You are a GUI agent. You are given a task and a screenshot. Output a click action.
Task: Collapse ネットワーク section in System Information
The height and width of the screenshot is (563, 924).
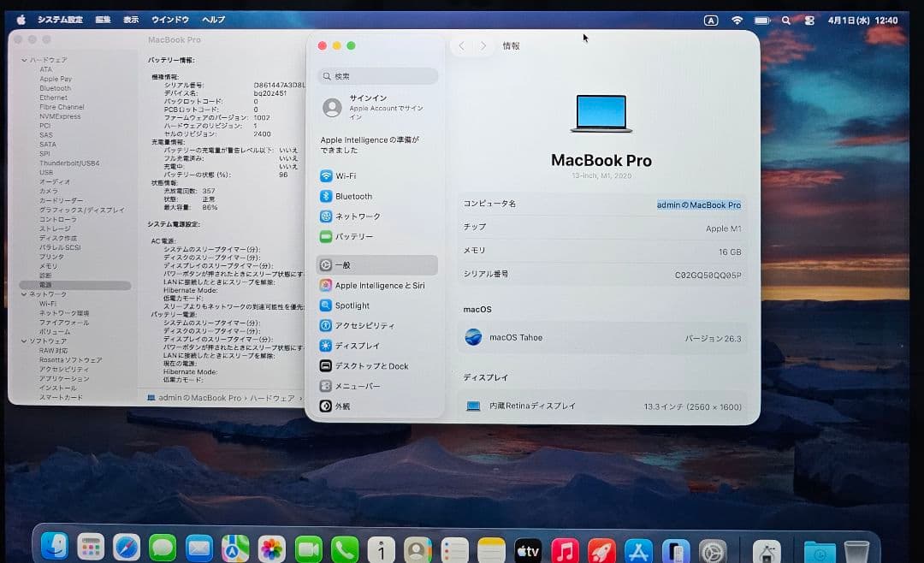24,294
